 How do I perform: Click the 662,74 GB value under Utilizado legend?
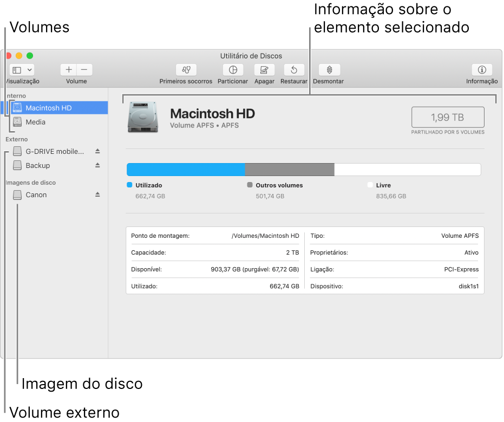[x=150, y=196]
